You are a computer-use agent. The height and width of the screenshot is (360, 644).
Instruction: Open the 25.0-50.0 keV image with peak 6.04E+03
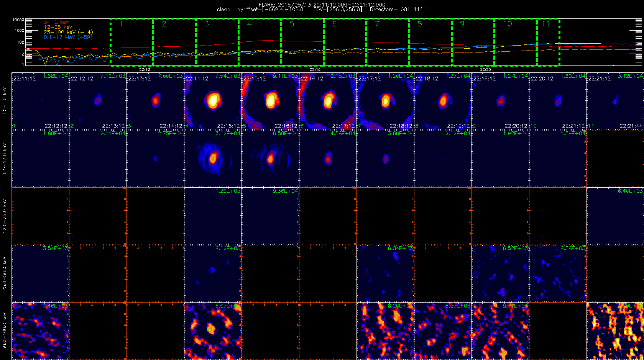(x=385, y=273)
